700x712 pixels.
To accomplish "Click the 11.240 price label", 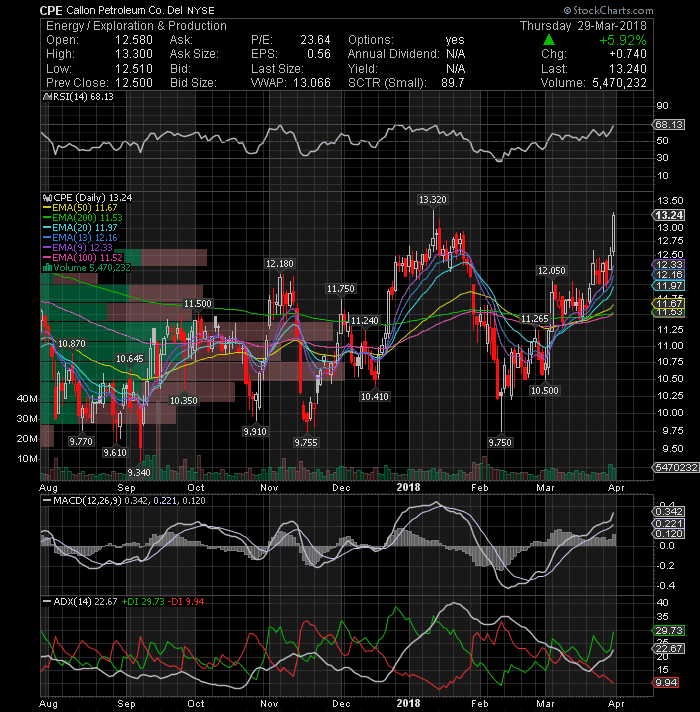I will (365, 321).
